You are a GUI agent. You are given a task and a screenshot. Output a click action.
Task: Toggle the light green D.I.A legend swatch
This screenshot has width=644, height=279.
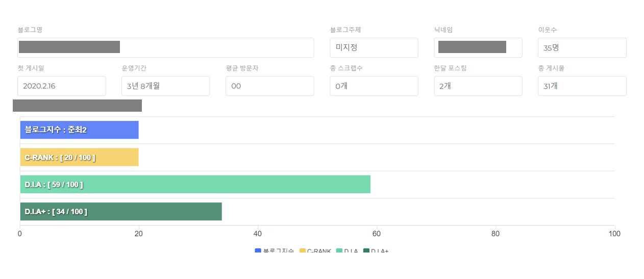[339, 251]
